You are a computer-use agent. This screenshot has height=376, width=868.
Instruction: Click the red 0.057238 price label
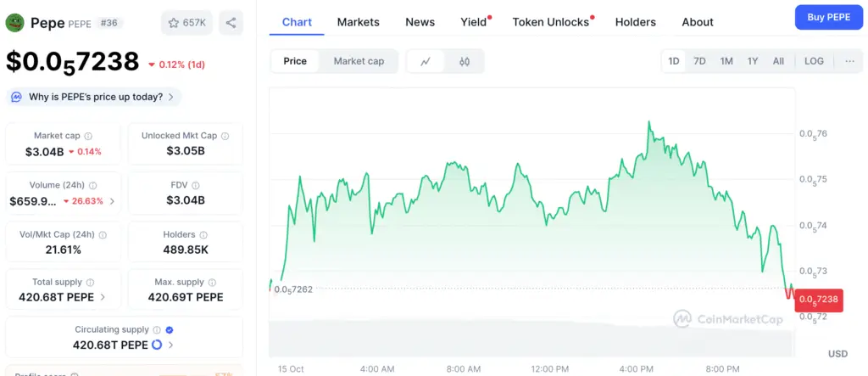818,300
